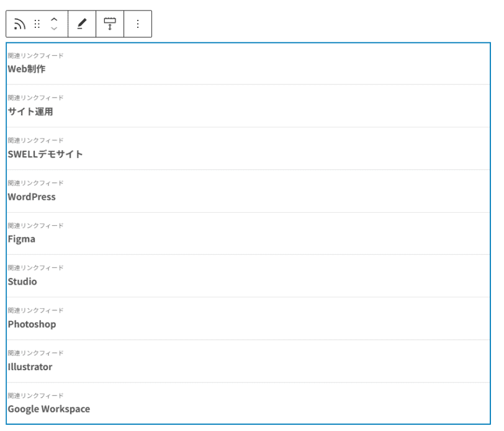The height and width of the screenshot is (431, 504).
Task: Open the サイト運用 feed link
Action: 30,112
